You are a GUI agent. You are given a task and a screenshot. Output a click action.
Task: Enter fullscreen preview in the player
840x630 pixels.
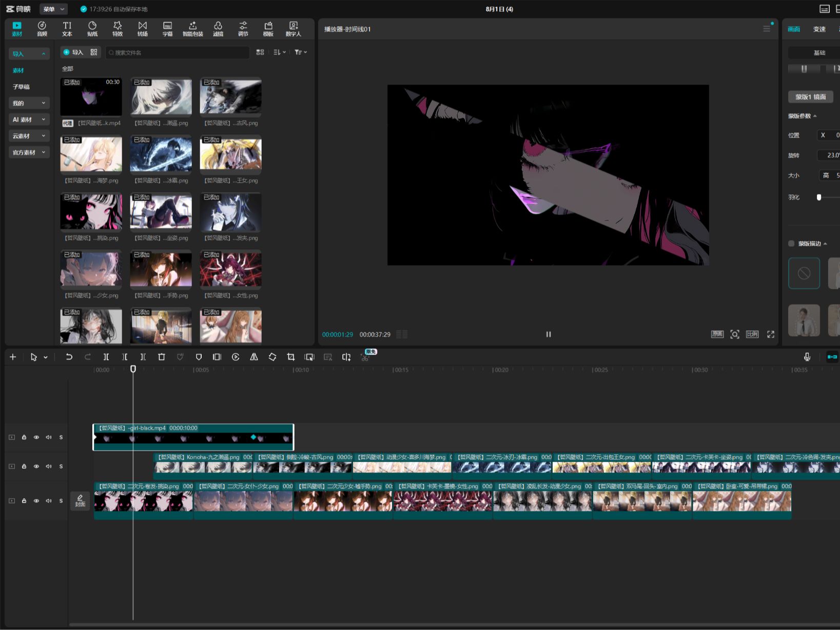click(x=771, y=334)
